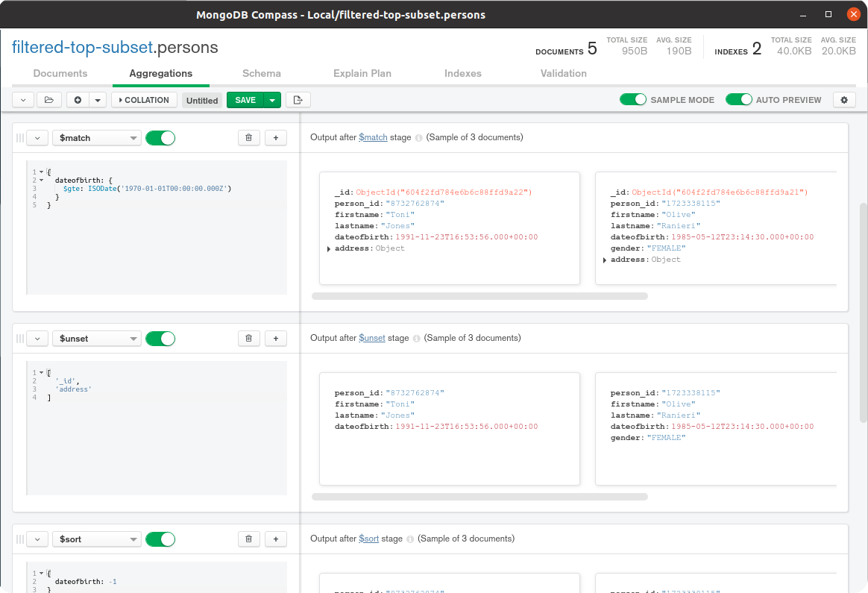Click info icon beside $sort stage output
The width and height of the screenshot is (868, 593).
[x=410, y=539]
